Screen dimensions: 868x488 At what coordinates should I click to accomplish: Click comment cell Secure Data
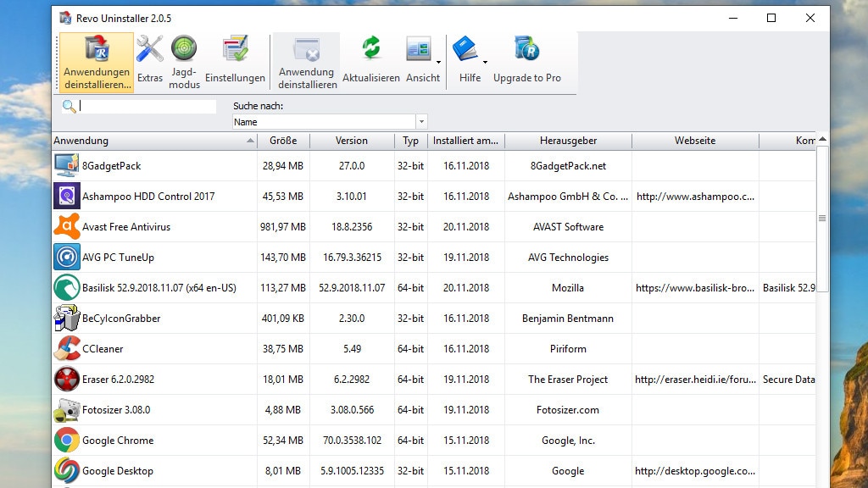pyautogui.click(x=788, y=380)
